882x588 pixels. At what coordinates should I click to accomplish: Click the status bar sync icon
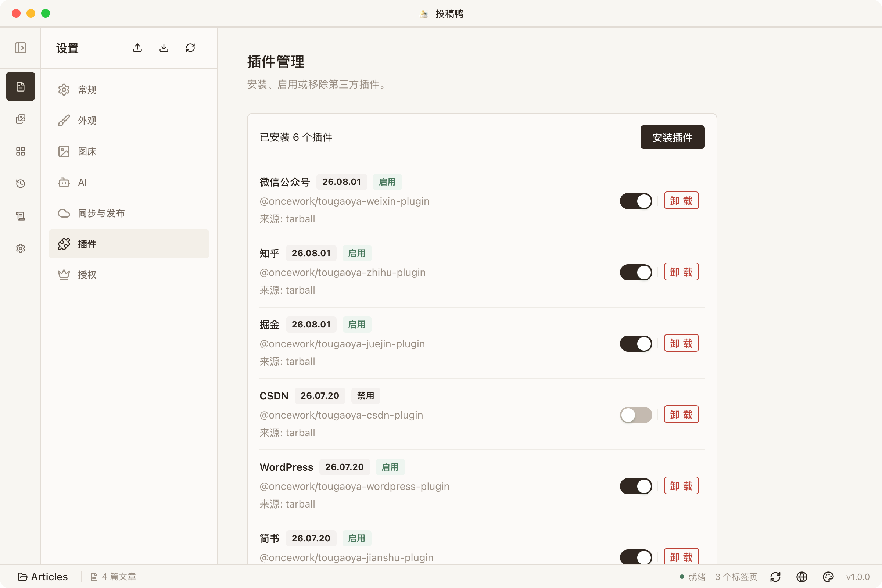tap(775, 577)
